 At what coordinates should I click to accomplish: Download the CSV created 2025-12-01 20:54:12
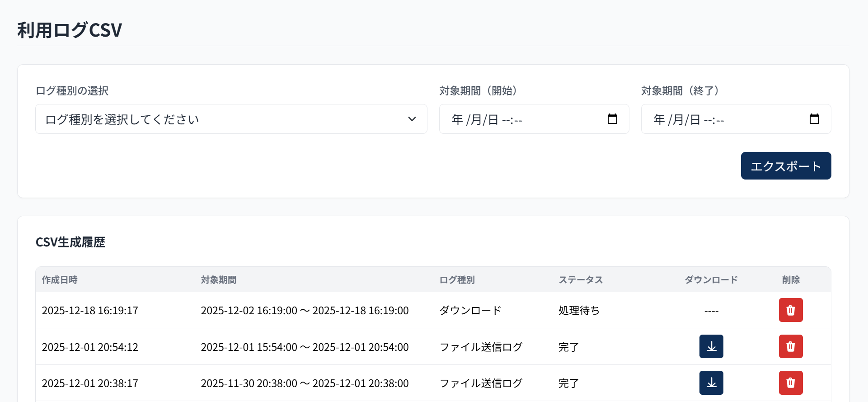711,347
